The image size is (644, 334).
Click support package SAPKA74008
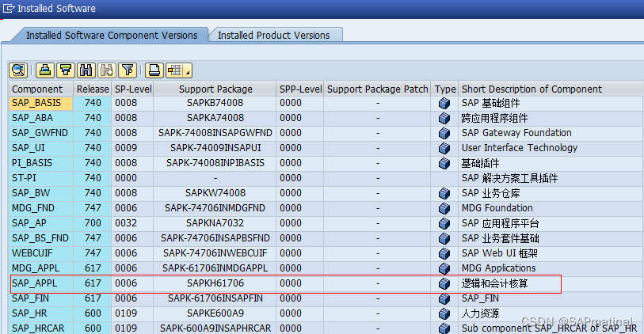coord(215,118)
